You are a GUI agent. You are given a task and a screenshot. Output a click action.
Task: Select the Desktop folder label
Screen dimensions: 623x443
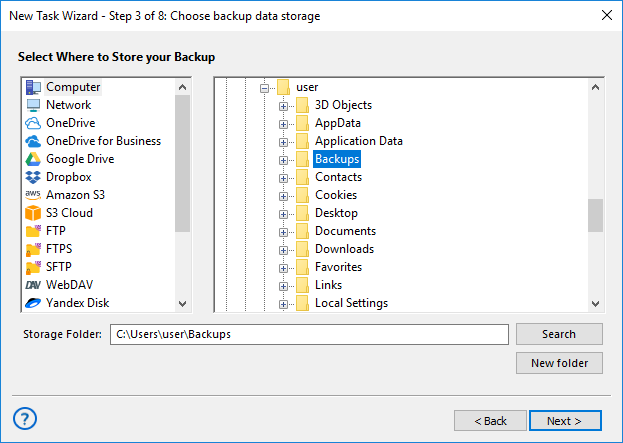[336, 213]
